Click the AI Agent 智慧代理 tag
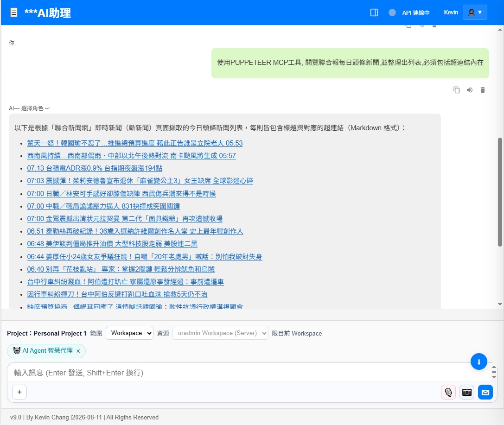504x425 pixels. click(x=46, y=351)
